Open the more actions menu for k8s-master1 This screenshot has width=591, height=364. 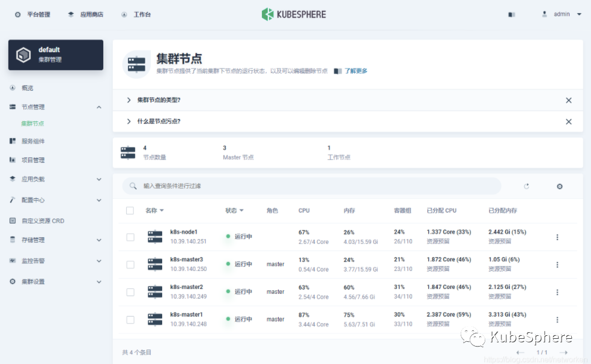tap(557, 320)
